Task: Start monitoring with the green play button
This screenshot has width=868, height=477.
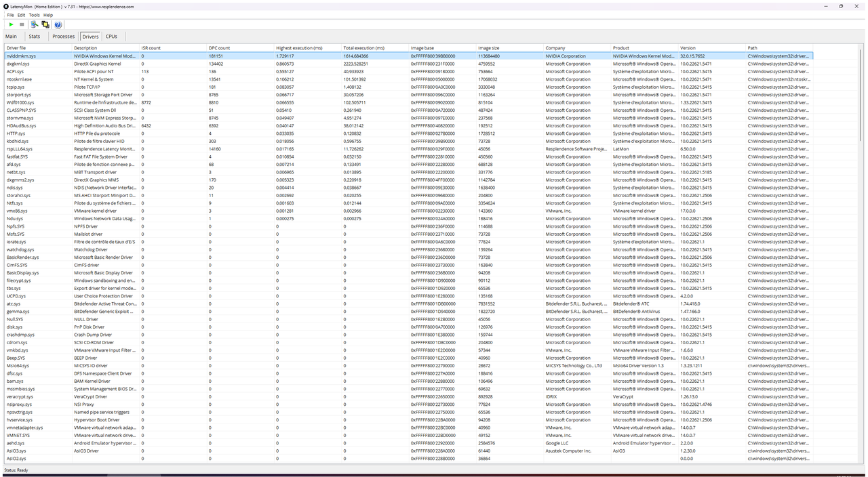Action: [11, 24]
